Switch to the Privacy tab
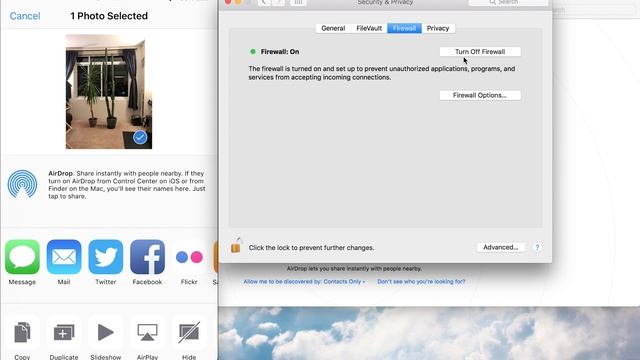Viewport: 640px width, 360px height. pos(438,28)
